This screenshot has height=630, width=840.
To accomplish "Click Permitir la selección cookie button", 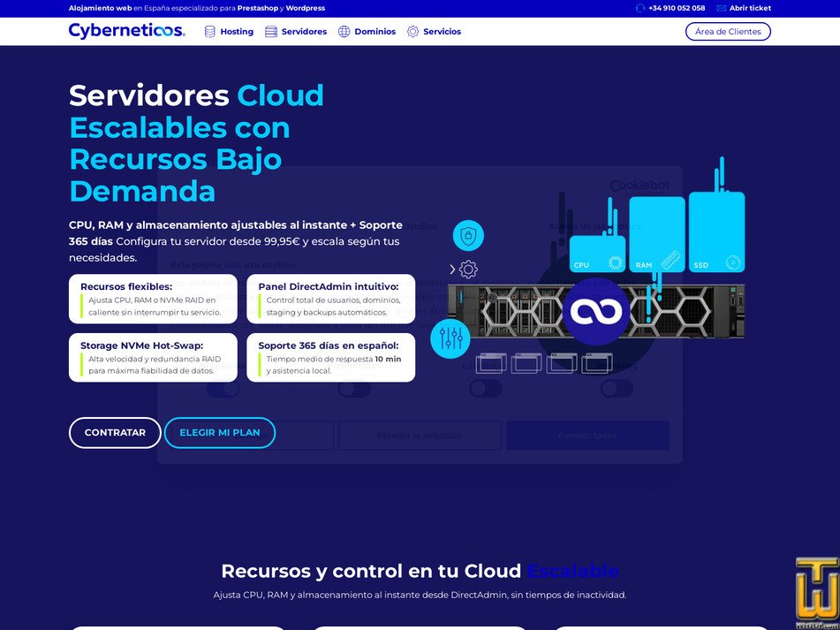I will tap(420, 436).
